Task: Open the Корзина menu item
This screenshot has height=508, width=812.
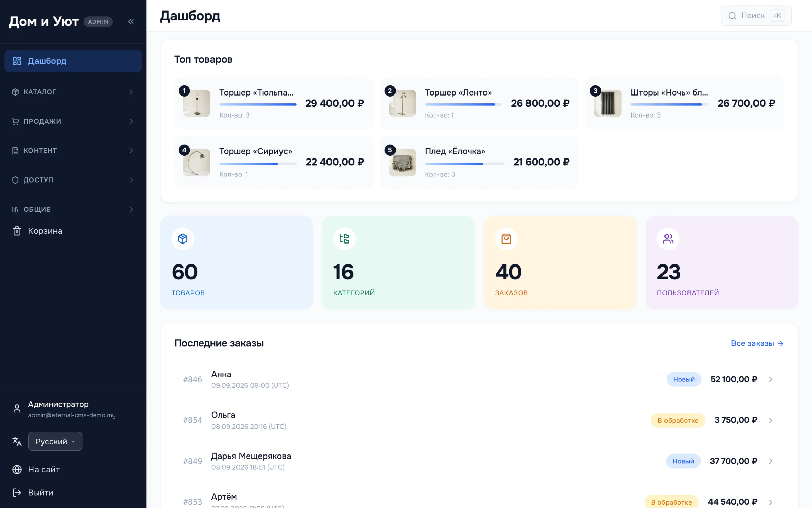Action: click(73, 231)
